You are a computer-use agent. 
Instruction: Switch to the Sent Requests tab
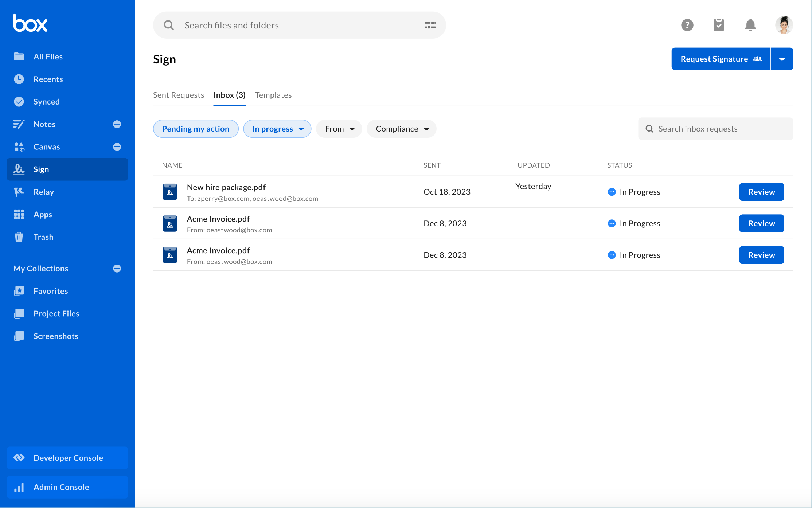(179, 95)
